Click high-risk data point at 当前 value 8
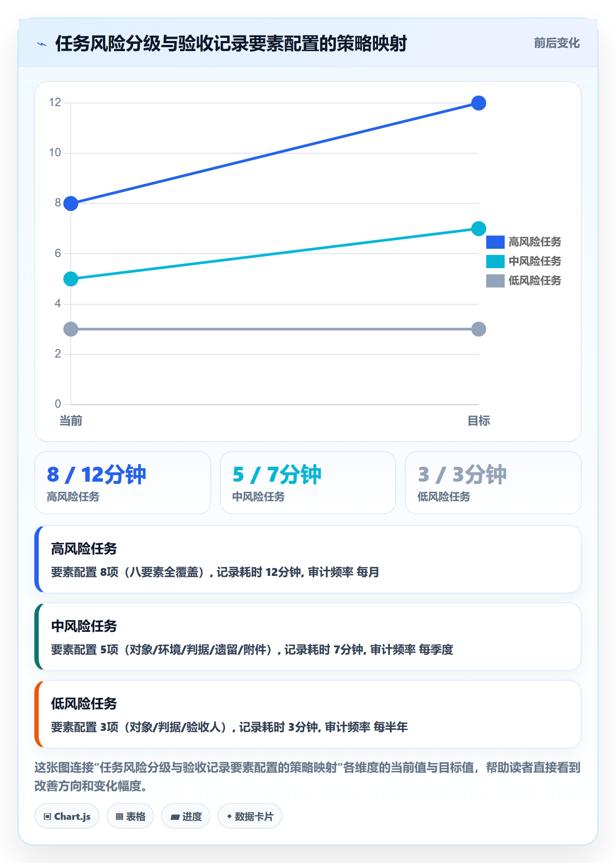This screenshot has width=616, height=863. click(x=71, y=203)
